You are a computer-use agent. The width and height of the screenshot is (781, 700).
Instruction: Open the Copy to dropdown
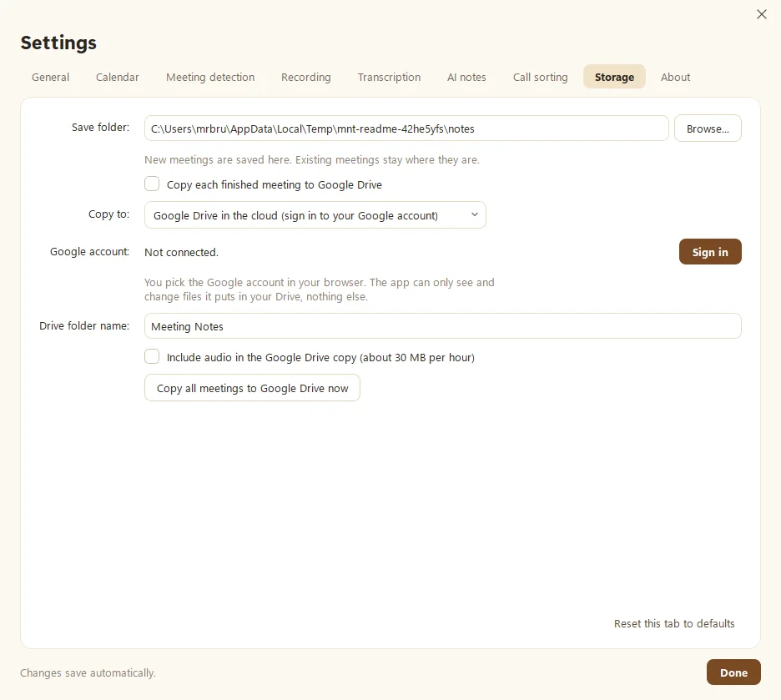(315, 215)
